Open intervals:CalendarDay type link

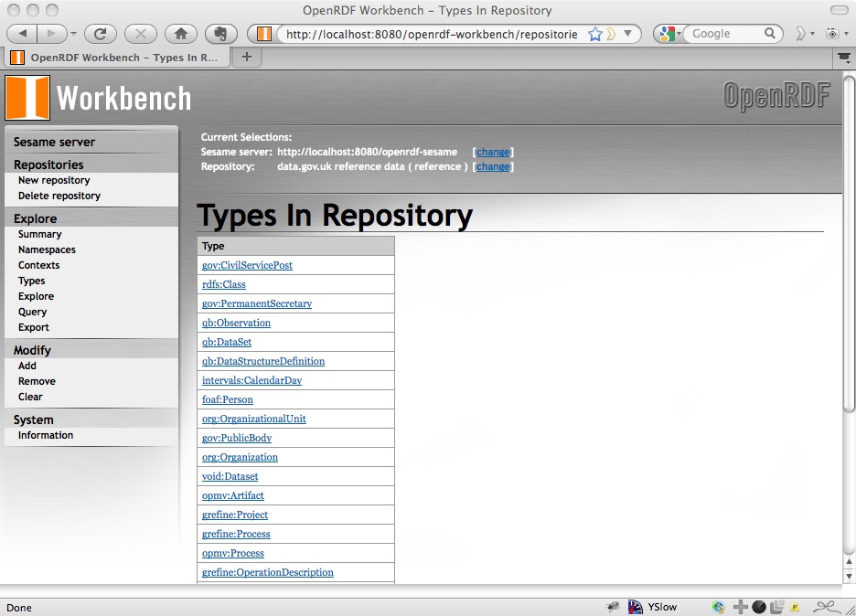[251, 380]
